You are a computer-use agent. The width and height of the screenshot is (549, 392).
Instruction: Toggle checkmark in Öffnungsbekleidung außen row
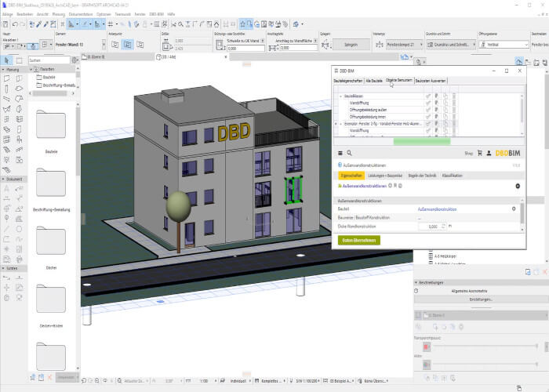pos(428,110)
